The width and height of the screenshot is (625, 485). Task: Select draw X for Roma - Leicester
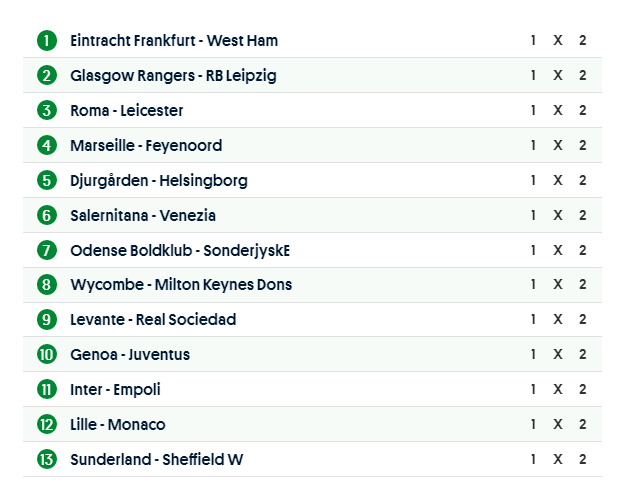(558, 111)
